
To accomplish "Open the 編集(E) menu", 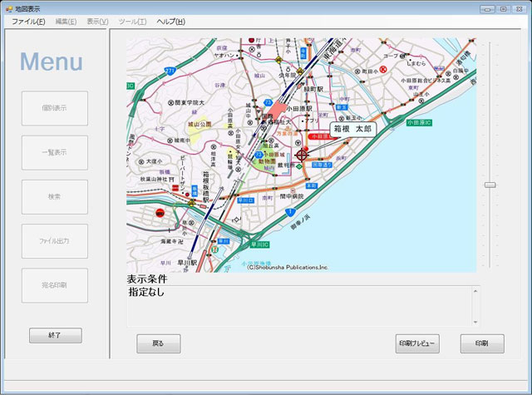I will point(66,22).
